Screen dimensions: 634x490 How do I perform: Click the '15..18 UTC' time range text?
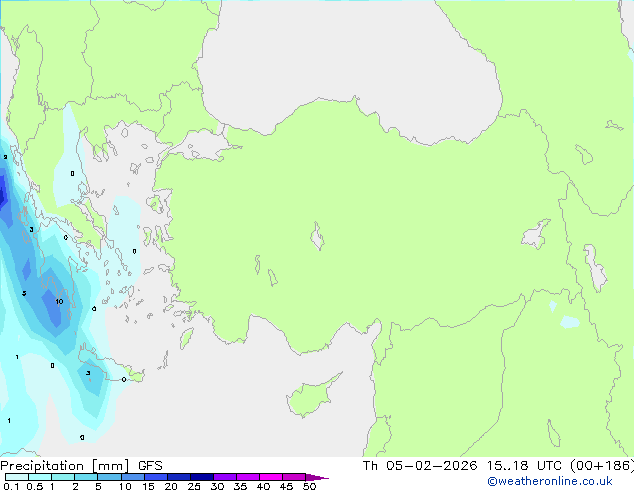[524, 466]
